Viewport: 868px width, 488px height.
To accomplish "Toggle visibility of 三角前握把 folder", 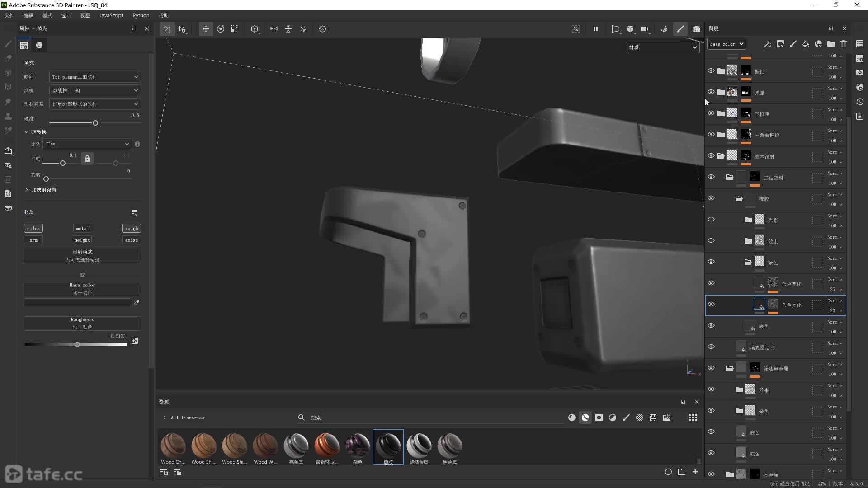I will point(711,135).
